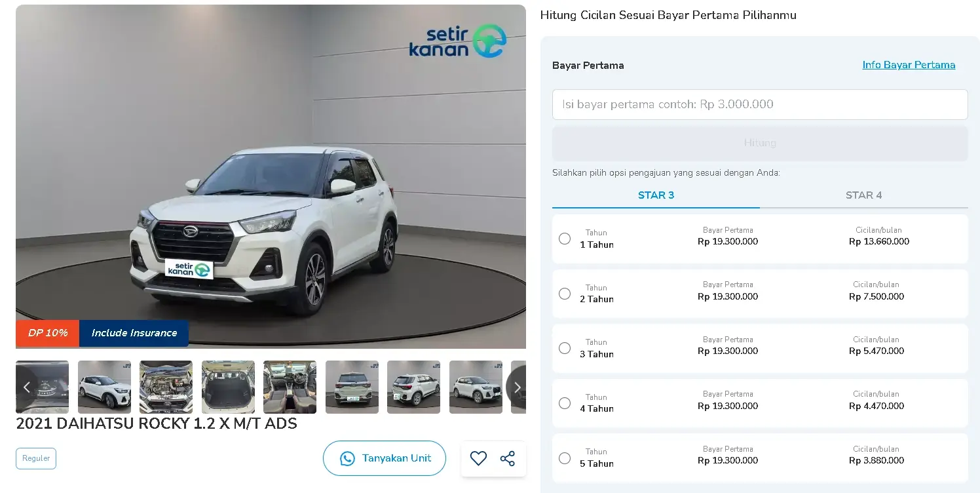Show previous thumbnails with left arrow
This screenshot has width=980, height=493.
(x=26, y=387)
